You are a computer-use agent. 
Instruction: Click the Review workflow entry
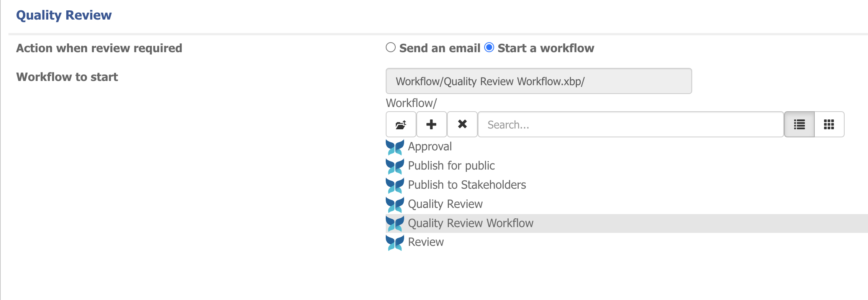(426, 242)
